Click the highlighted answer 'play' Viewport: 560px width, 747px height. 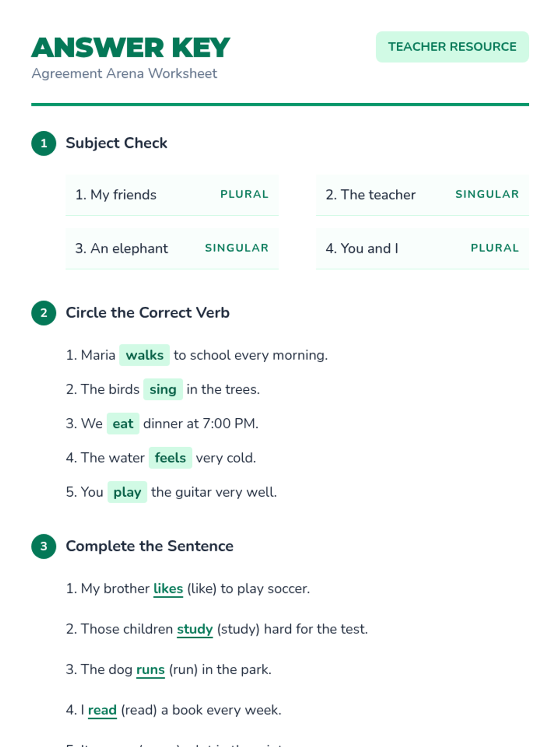click(x=127, y=492)
